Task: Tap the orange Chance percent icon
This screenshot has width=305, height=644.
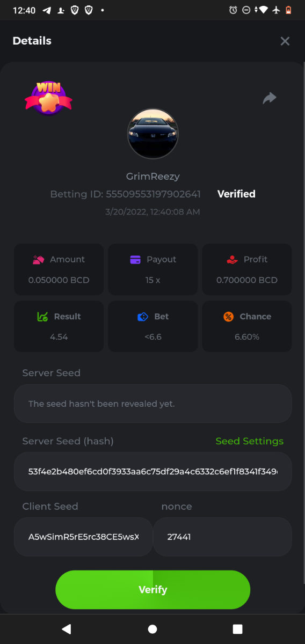Action: coord(228,317)
